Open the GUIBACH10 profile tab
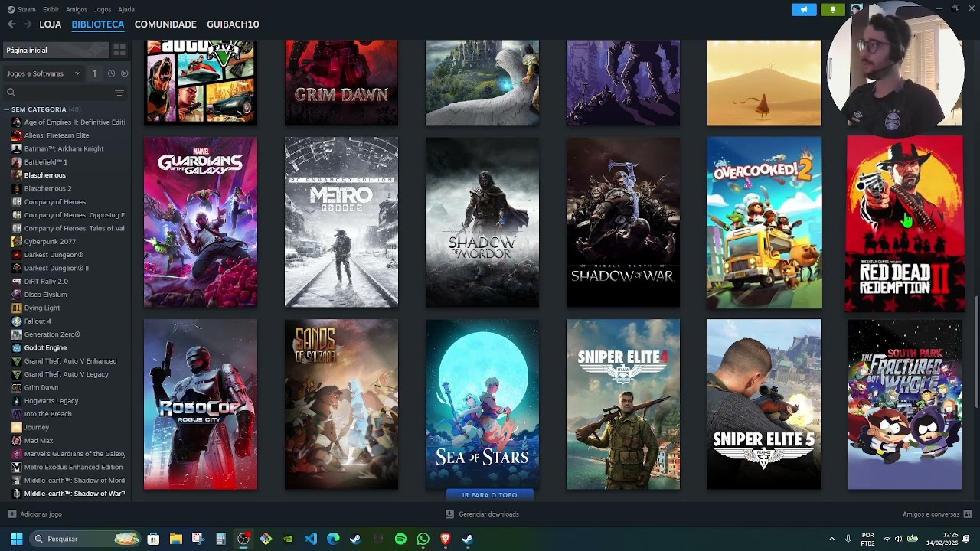The height and width of the screenshot is (551, 980). coord(233,24)
